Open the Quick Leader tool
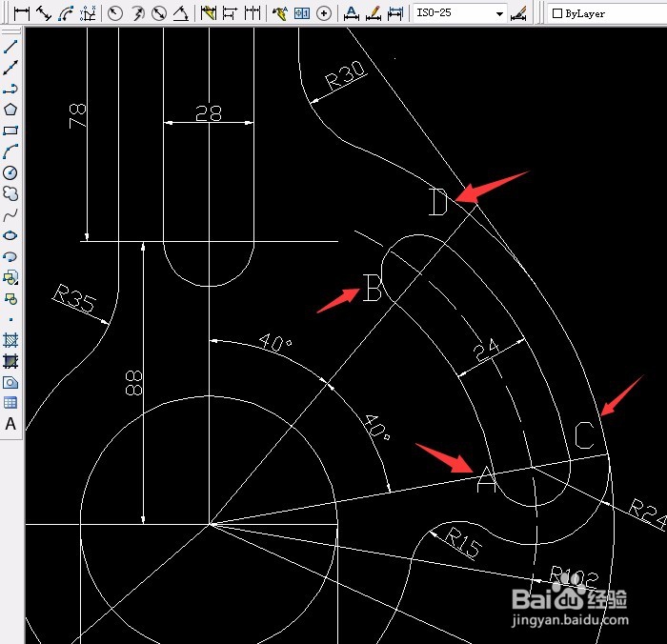 coord(279,13)
